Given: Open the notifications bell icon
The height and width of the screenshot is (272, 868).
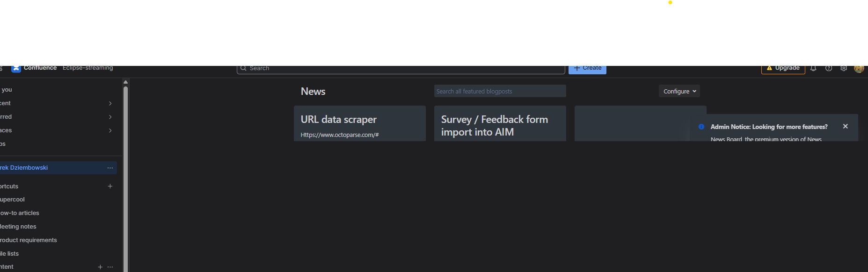Looking at the screenshot, I should (813, 68).
